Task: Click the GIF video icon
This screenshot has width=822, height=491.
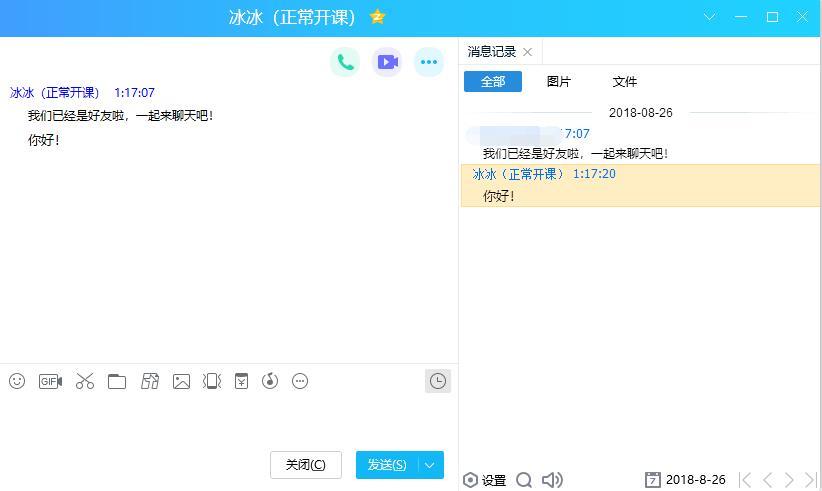Action: (x=50, y=381)
